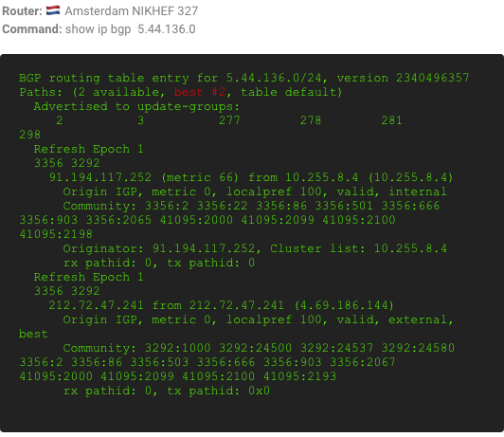
Task: Click the first 'Refresh Epoch 1' line
Action: pos(88,149)
